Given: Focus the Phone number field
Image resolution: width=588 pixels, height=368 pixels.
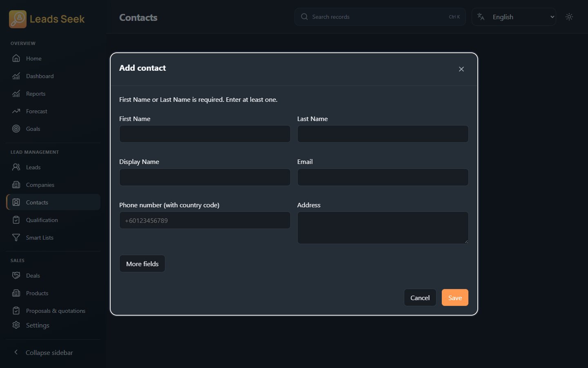Looking at the screenshot, I should click(x=205, y=220).
